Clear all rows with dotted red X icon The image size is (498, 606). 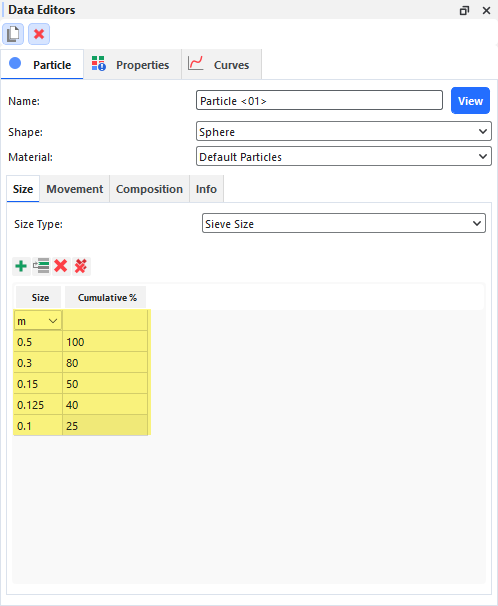coord(81,266)
